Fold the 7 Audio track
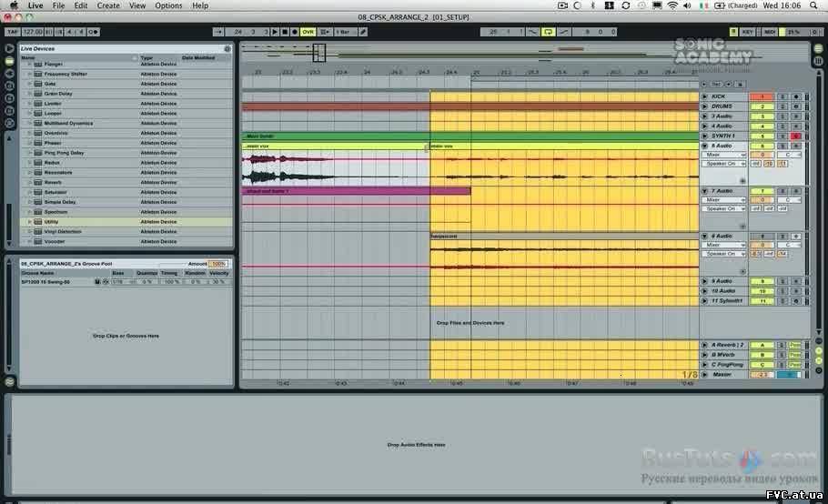 click(x=704, y=191)
